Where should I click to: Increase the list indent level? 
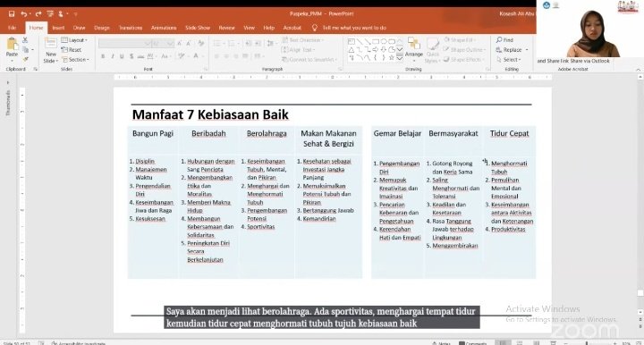[258, 43]
